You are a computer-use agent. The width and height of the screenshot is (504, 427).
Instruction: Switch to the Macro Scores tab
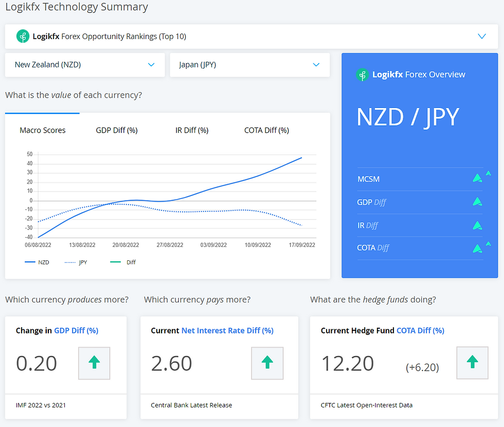(x=42, y=130)
